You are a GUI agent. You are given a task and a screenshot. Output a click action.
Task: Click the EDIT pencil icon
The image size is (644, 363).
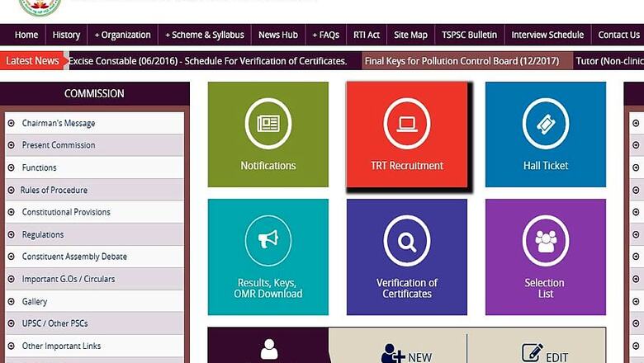coord(533,354)
